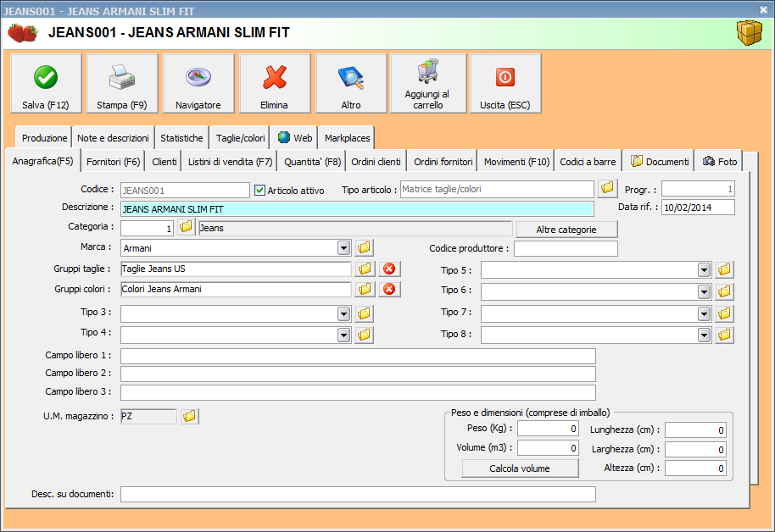Screen dimensions: 775x532
Task: Expand the Tipo 7 dropdown arrow
Action: [705, 313]
